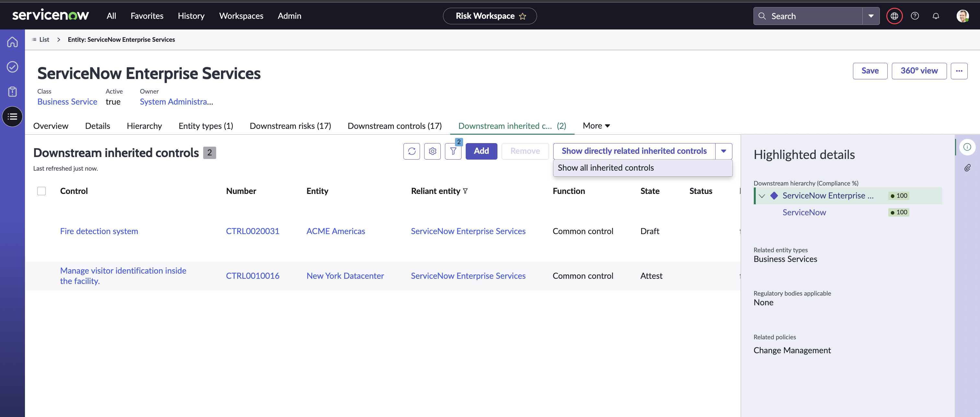
Task: Click Show directly related inherited controls
Action: (634, 151)
